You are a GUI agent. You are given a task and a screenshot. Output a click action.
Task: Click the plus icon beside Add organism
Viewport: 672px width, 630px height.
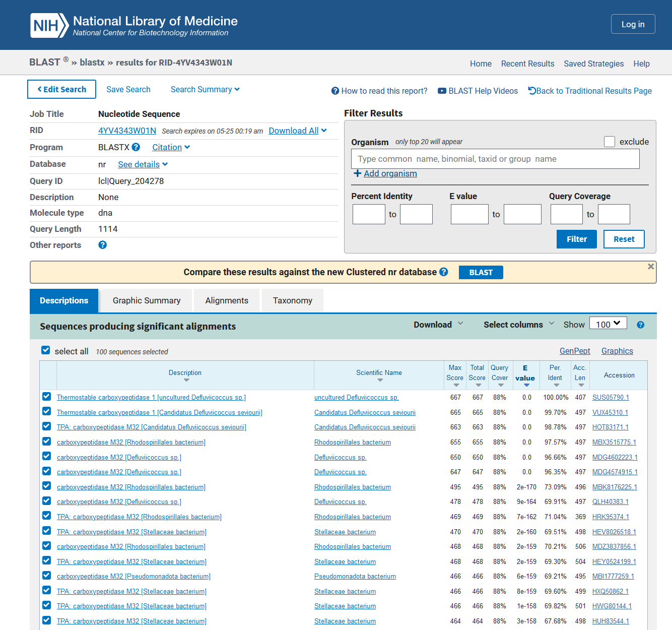click(358, 173)
